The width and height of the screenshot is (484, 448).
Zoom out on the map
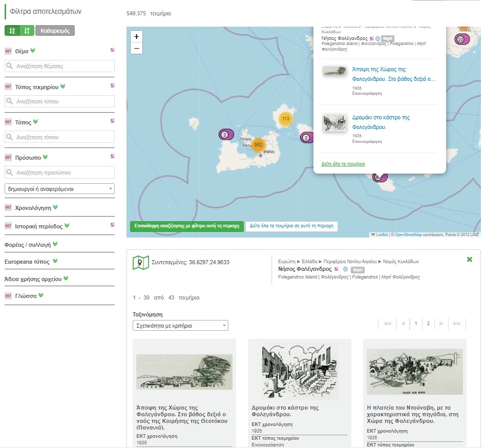tap(136, 49)
